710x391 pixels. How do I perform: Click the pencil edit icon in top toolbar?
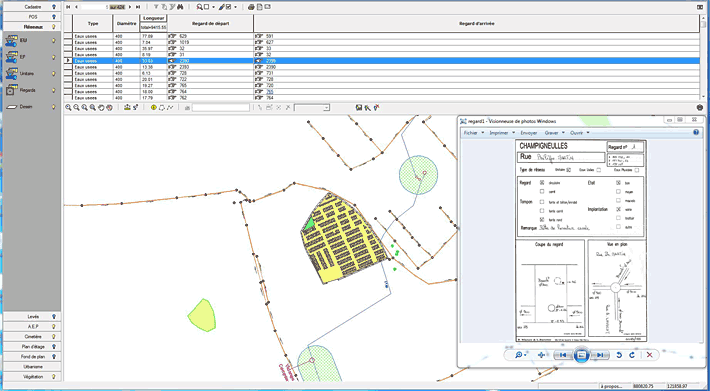[x=221, y=7]
